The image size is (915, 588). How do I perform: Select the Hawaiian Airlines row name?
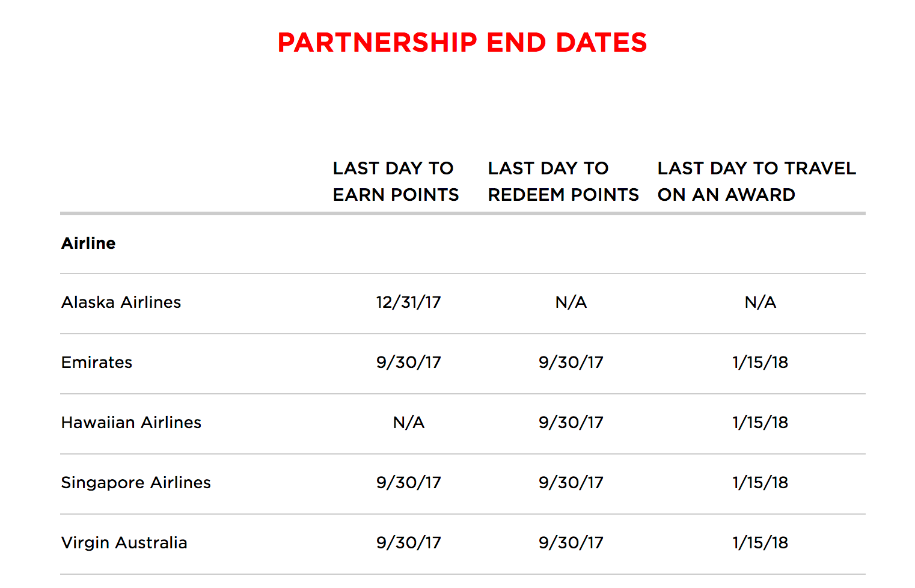click(x=131, y=422)
